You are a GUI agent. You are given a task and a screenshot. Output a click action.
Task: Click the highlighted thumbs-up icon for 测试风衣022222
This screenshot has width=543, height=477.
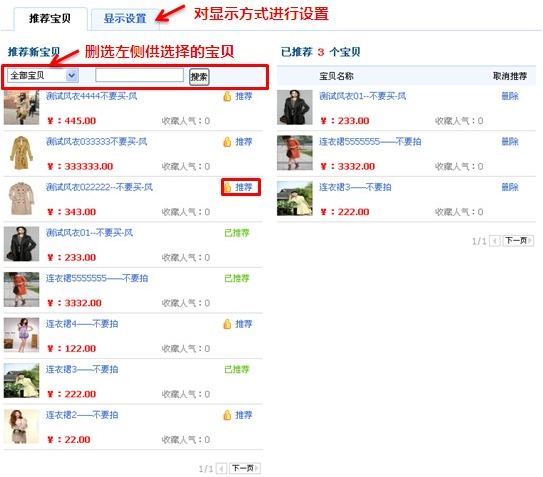coord(227,187)
